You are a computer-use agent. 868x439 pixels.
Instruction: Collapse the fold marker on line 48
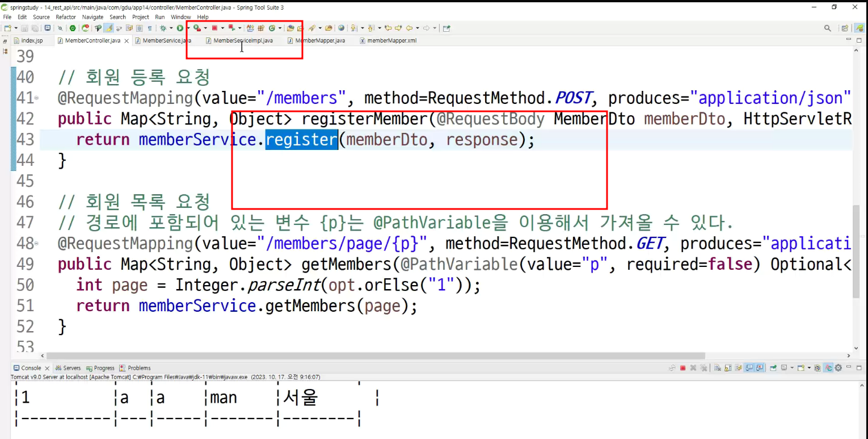click(x=36, y=244)
